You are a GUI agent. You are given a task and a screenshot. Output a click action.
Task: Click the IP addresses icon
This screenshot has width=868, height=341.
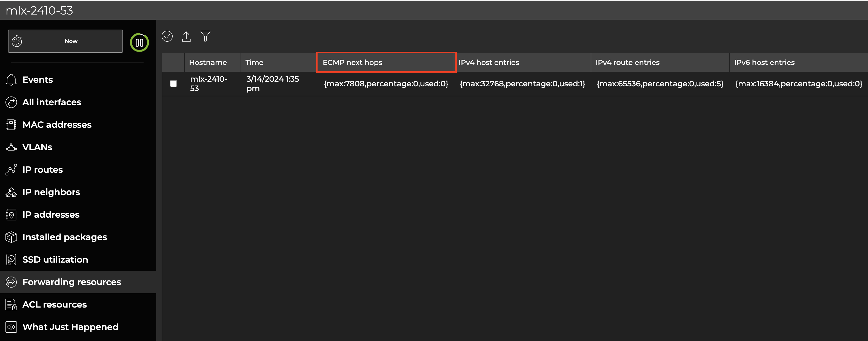(11, 215)
